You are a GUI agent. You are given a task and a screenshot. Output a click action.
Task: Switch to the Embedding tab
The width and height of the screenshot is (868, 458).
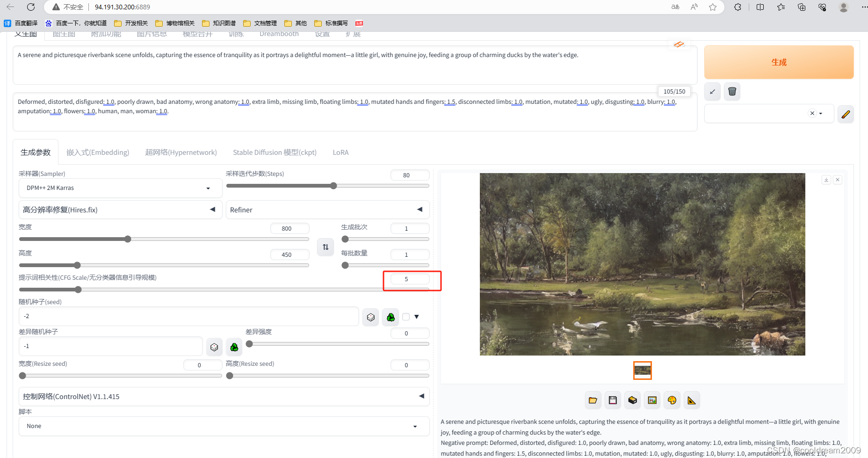(x=98, y=153)
